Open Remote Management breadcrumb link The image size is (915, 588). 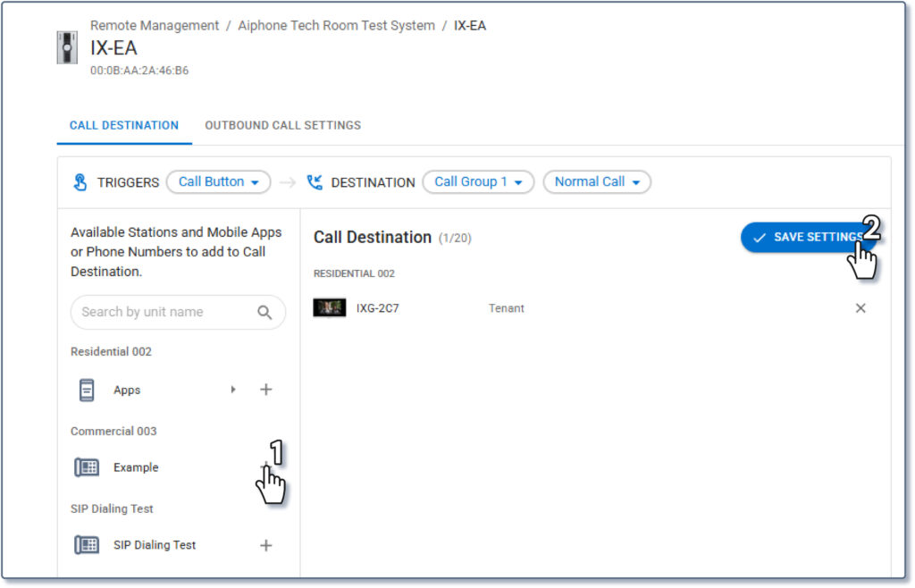pos(155,26)
